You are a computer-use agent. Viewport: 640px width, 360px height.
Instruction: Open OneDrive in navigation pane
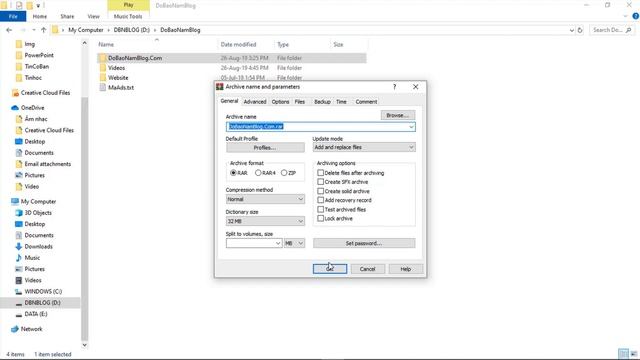(x=32, y=108)
